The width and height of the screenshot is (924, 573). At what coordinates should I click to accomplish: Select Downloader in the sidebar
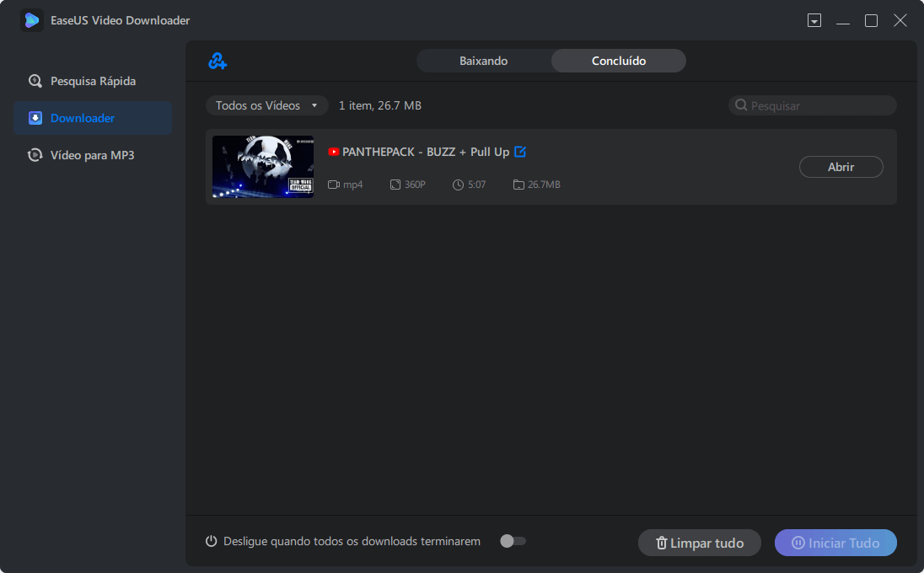pyautogui.click(x=93, y=118)
